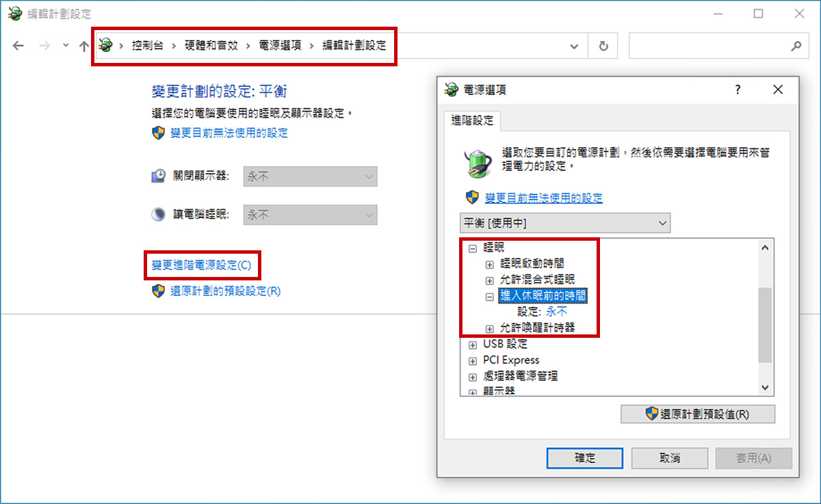821x504 pixels.
Task: Click the settings list scroll down arrow
Action: point(765,387)
